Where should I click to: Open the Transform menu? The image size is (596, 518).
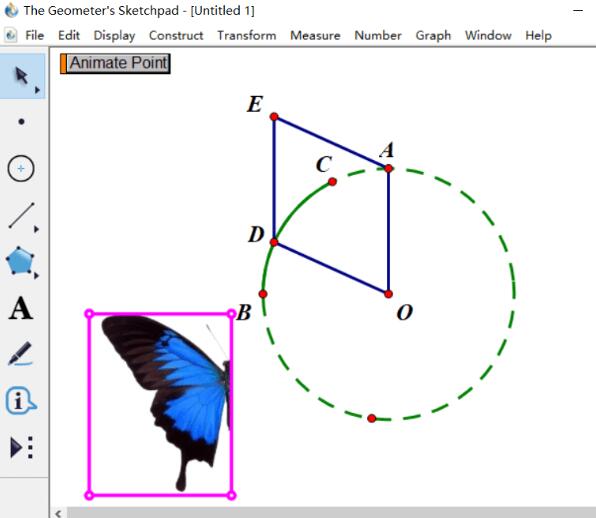point(247,35)
